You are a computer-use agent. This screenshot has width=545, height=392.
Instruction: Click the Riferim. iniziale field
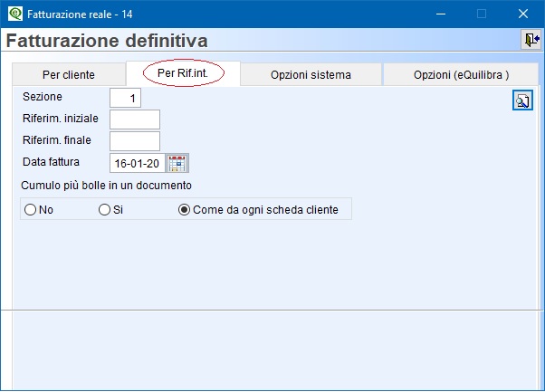pyautogui.click(x=135, y=120)
